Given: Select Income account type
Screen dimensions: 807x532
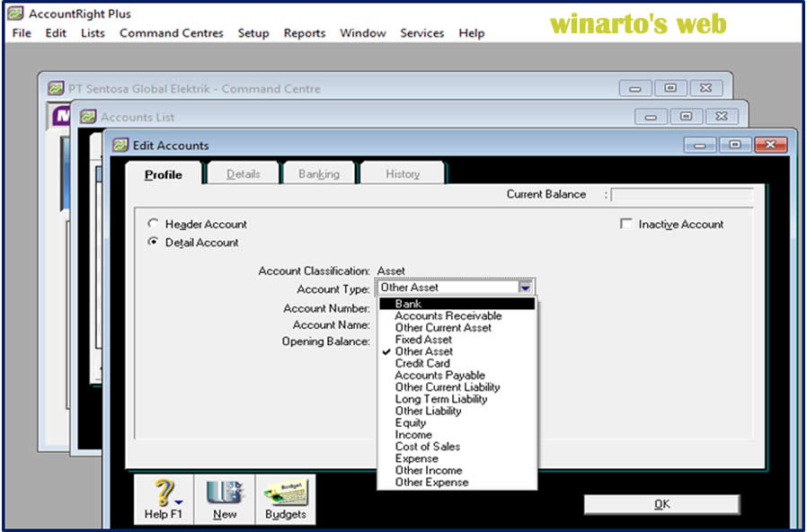Looking at the screenshot, I should 457,434.
